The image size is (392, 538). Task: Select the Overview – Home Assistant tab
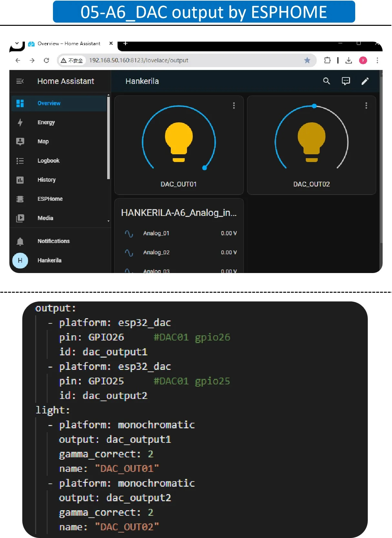coord(69,44)
